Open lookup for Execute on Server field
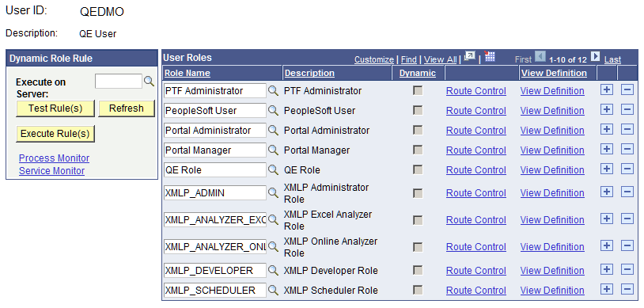 [149, 82]
